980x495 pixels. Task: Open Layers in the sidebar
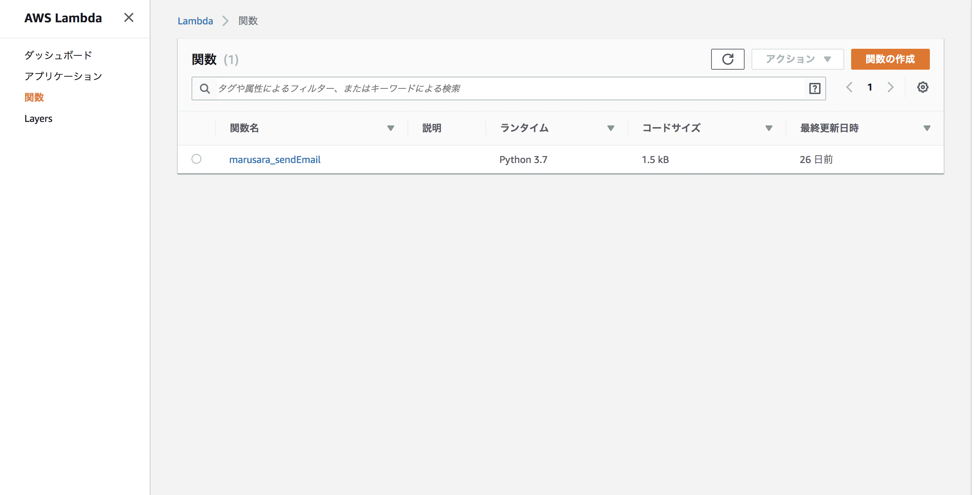click(38, 119)
